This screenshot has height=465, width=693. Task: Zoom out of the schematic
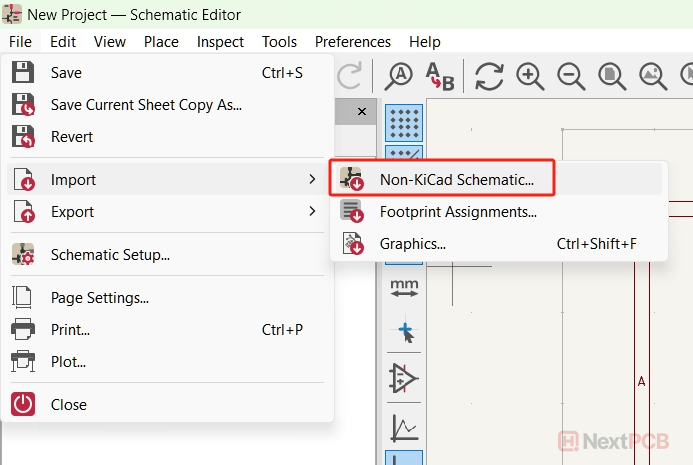click(x=571, y=76)
